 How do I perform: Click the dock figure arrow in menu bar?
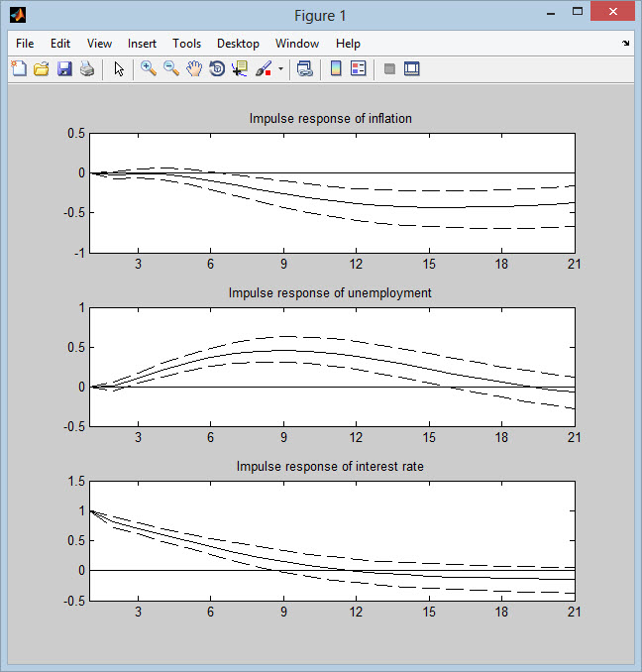coord(626,43)
